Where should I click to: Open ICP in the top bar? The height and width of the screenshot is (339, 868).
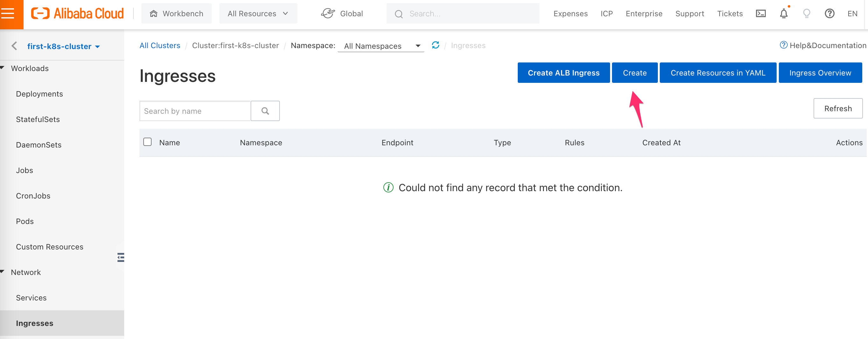607,13
